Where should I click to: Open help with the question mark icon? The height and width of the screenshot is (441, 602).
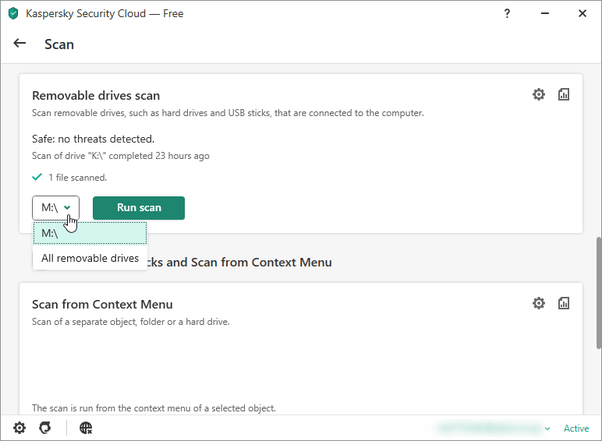(507, 13)
